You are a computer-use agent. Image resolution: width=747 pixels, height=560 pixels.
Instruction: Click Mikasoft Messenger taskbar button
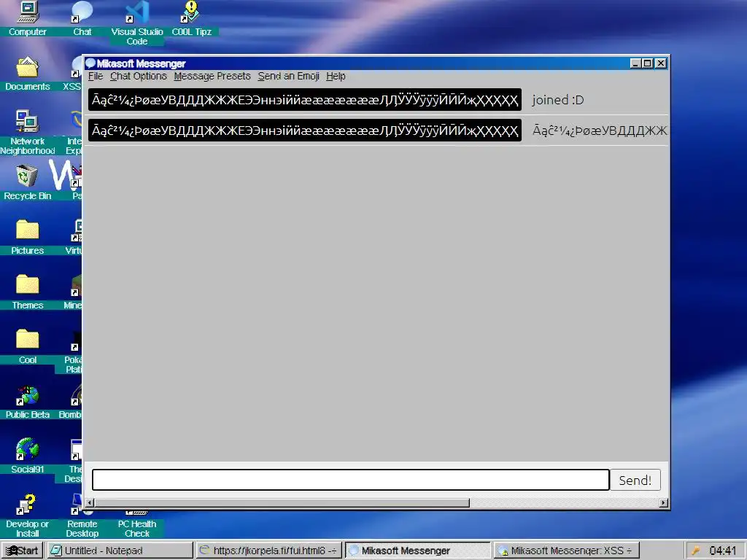pos(417,551)
